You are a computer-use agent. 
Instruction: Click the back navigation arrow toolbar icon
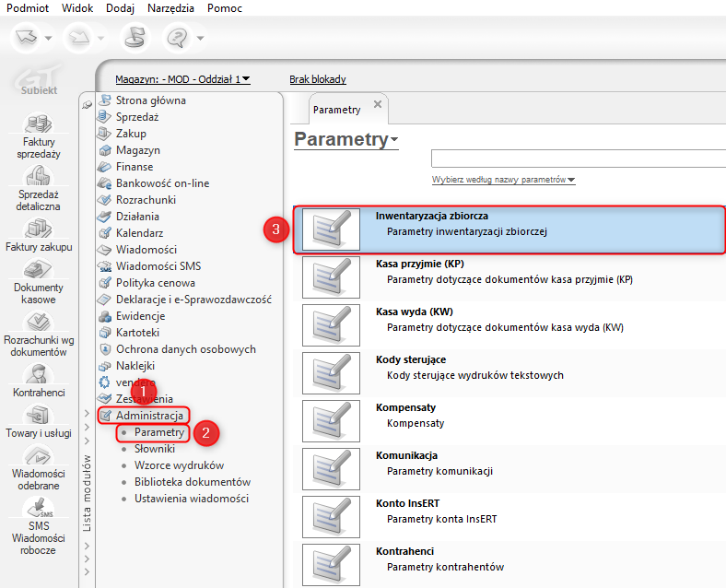(x=26, y=38)
